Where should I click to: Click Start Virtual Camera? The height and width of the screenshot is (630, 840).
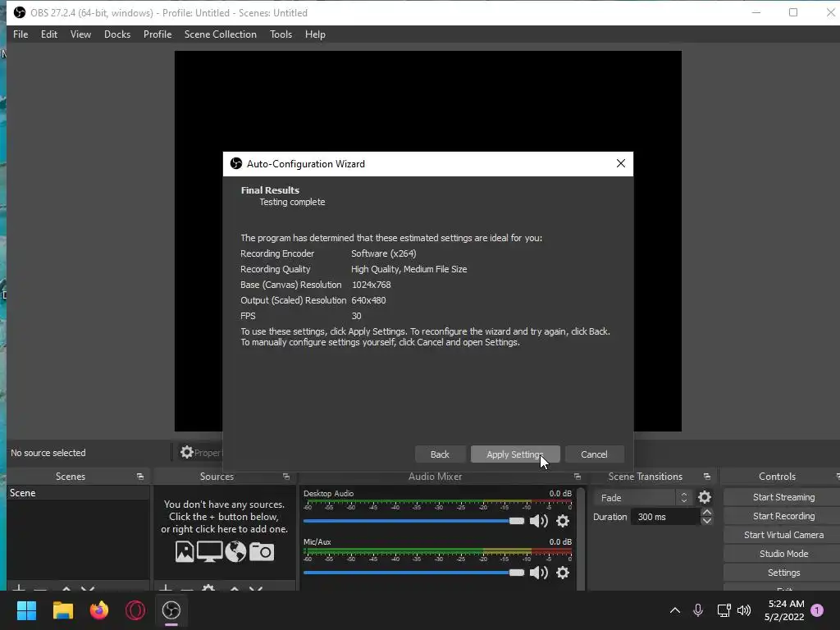pyautogui.click(x=783, y=535)
